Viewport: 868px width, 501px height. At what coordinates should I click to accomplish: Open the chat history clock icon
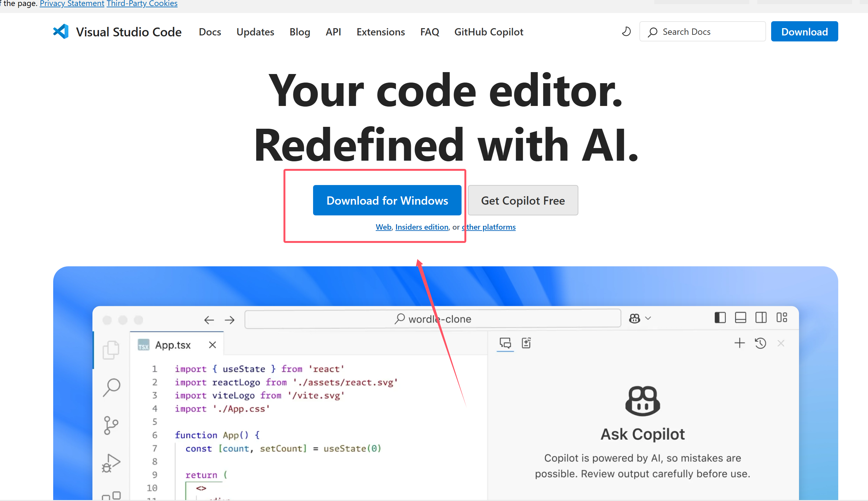[760, 343]
